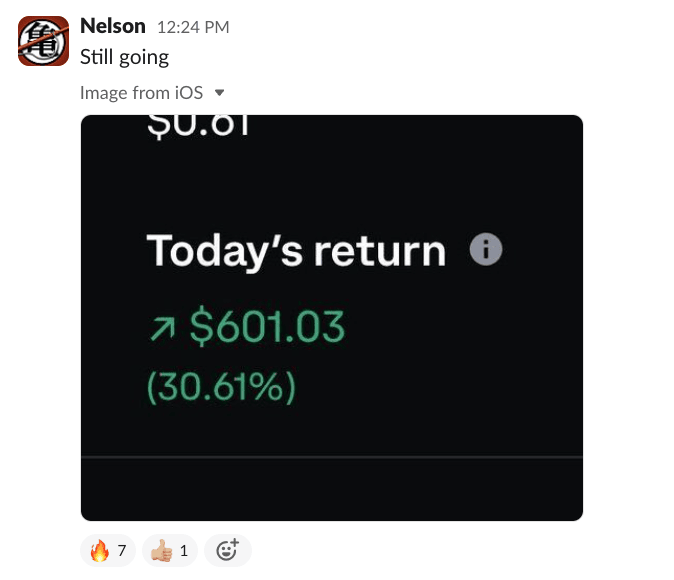This screenshot has width=674, height=580.
Task: Open Nelson's profile picture avatar
Action: [x=43, y=41]
